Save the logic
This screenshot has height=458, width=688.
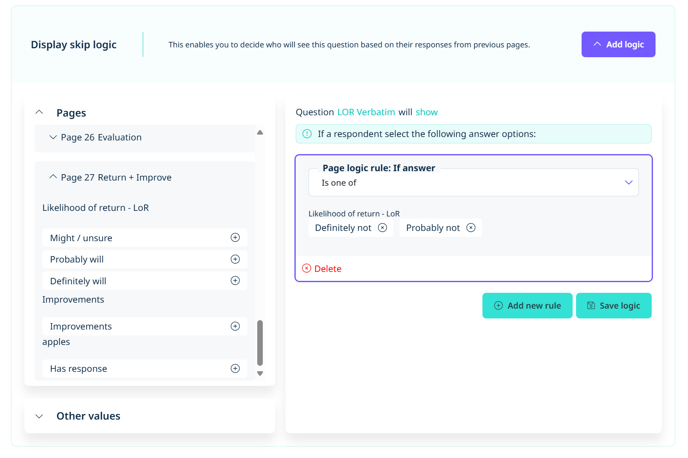tap(613, 306)
